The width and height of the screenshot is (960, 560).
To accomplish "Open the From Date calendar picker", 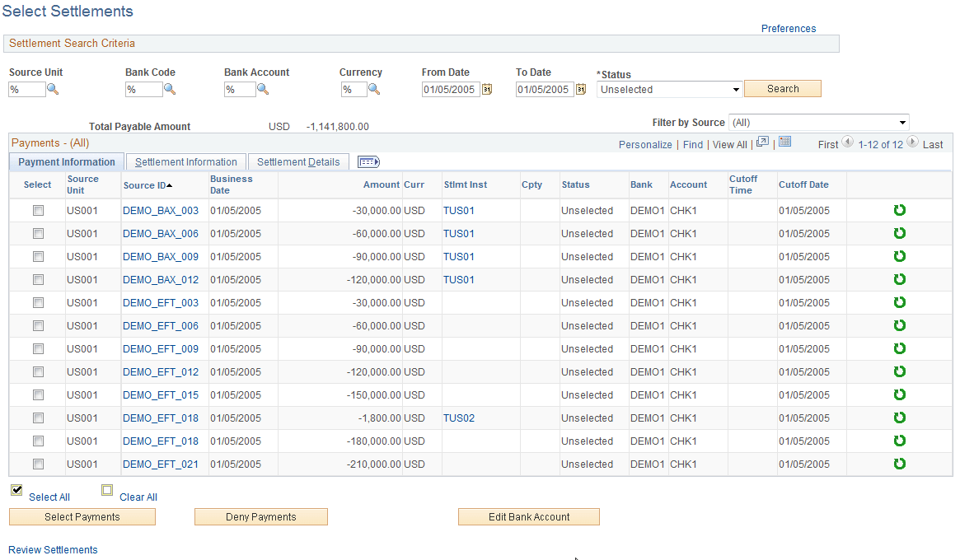I will pyautogui.click(x=486, y=89).
